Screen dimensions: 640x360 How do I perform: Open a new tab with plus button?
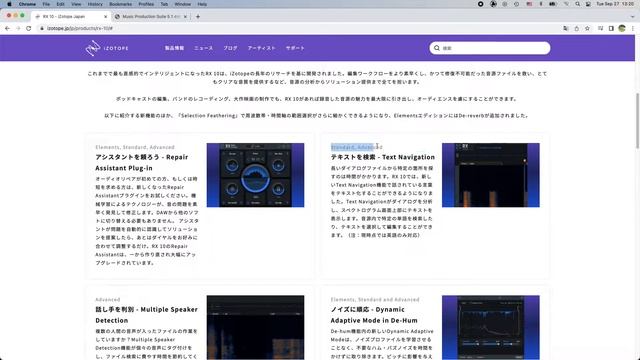198,17
